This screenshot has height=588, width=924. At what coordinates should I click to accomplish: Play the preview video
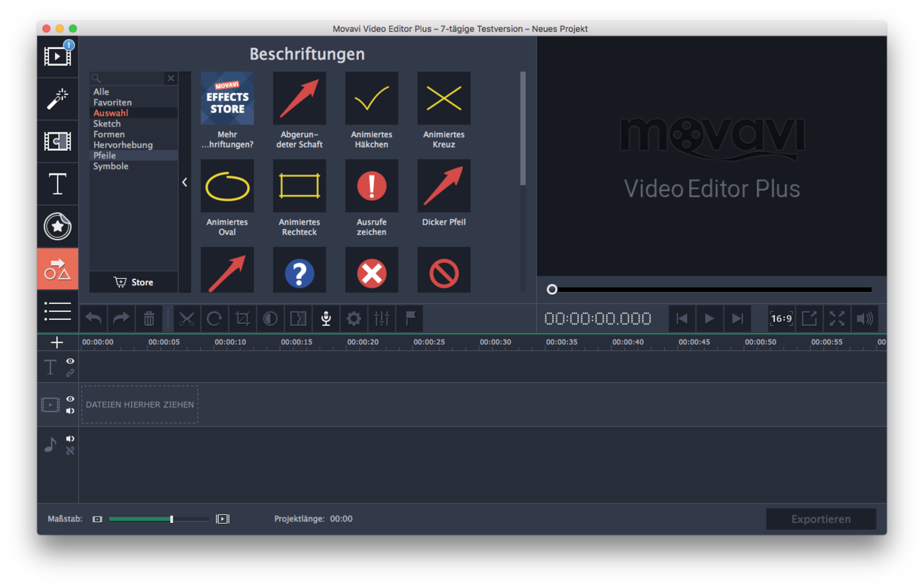[710, 319]
